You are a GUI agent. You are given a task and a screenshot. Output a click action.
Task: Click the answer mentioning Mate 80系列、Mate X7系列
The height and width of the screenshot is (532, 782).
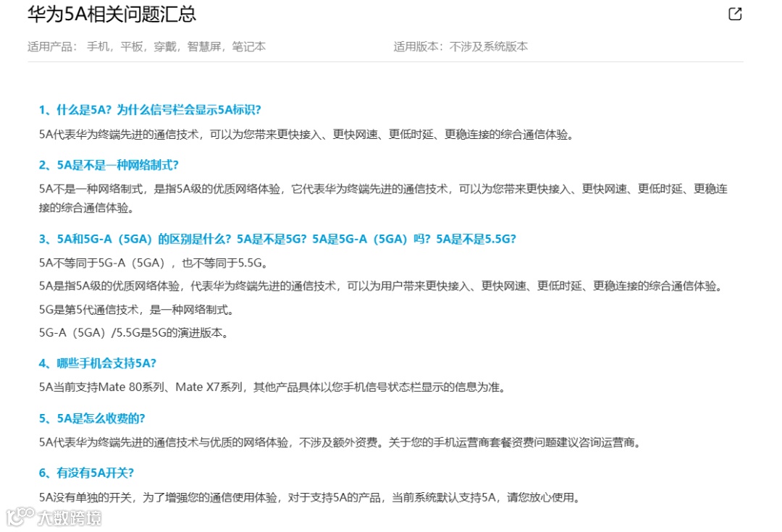(x=272, y=387)
